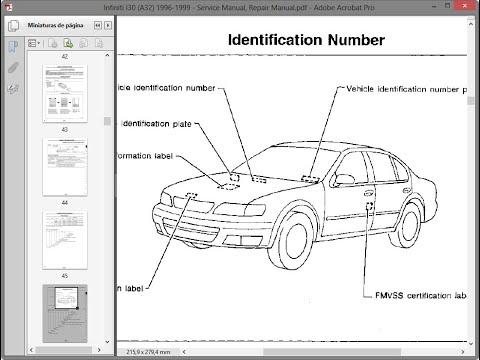Click document horizontal scrollbar thumb
Viewport: 480px width, 360px height.
tap(332, 352)
